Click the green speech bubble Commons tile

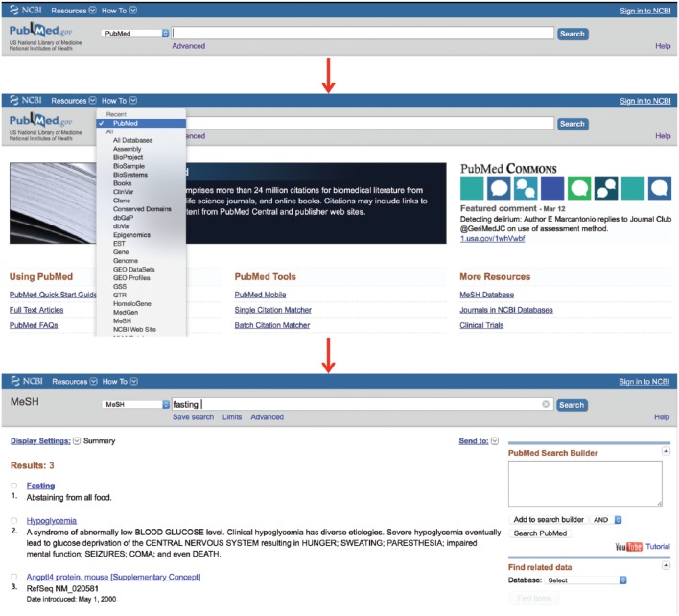pos(579,188)
